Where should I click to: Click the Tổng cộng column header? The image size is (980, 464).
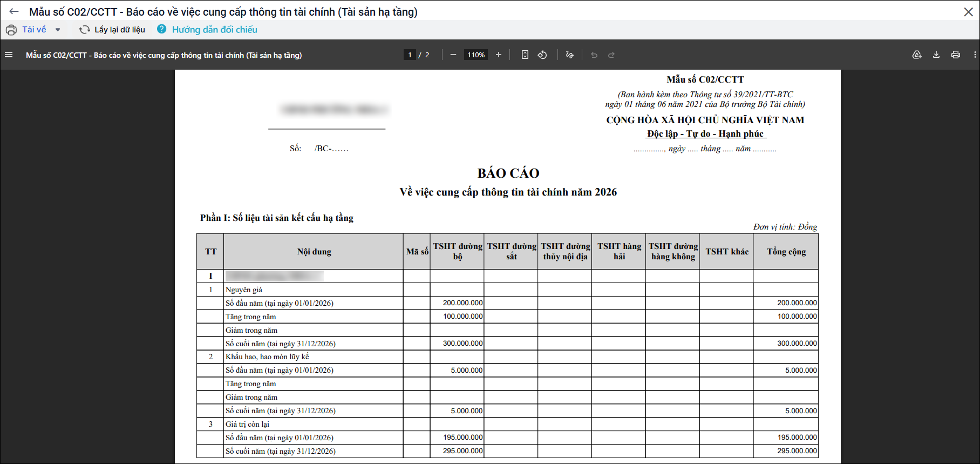tap(786, 252)
